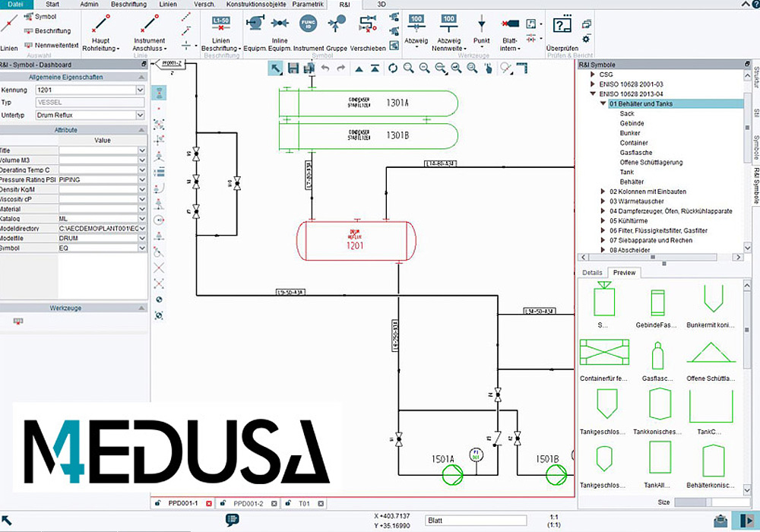Image resolution: width=760 pixels, height=532 pixels.
Task: Open the Pressure Rating PSI value dropdown
Action: [142, 180]
